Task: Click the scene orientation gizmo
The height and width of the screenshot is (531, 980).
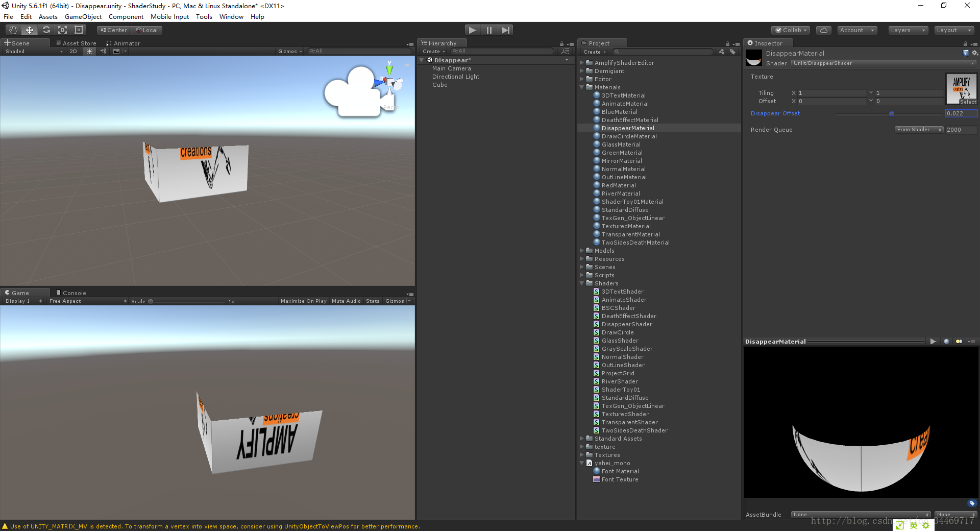Action: tap(390, 83)
